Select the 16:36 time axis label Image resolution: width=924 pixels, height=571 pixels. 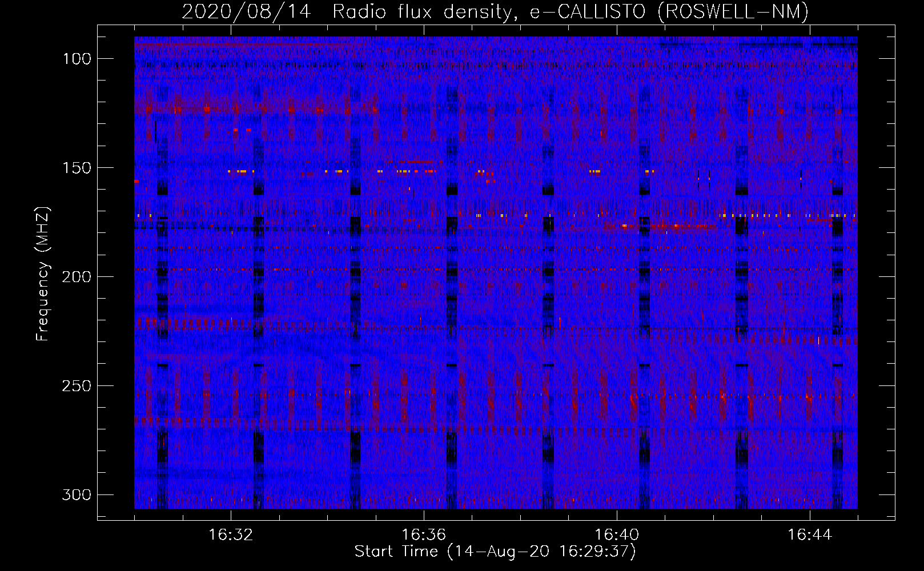[x=424, y=535]
